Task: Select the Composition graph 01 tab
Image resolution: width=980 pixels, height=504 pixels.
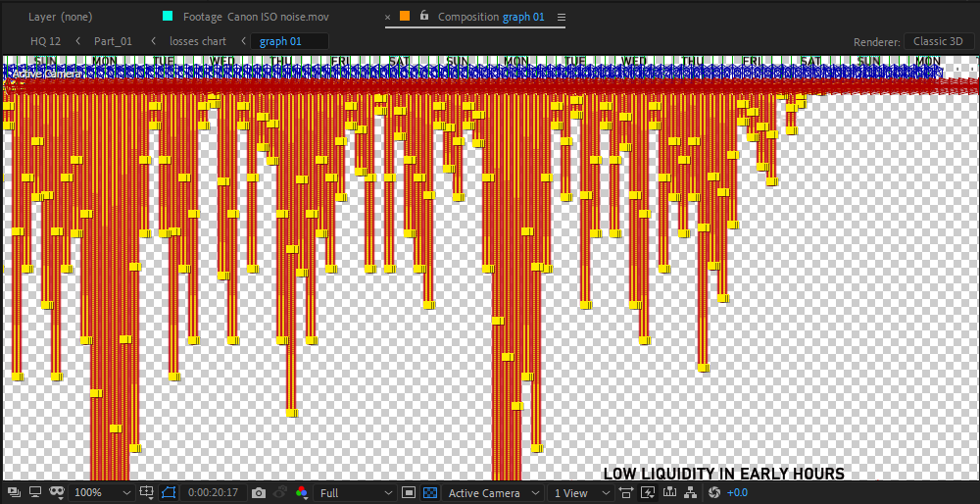Action: pyautogui.click(x=491, y=17)
